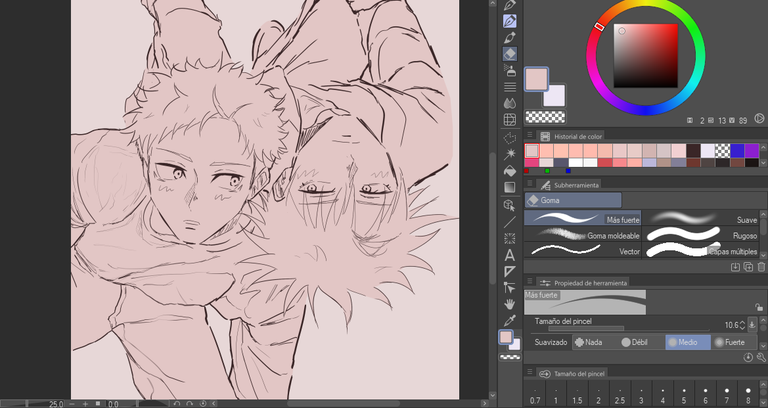This screenshot has width=768, height=408.
Task: Select the sub drawing color swatch
Action: coord(556,97)
